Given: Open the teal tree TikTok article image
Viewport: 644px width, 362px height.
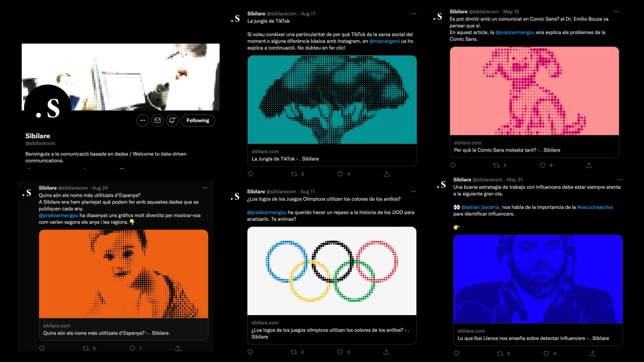Looking at the screenshot, I should point(332,100).
